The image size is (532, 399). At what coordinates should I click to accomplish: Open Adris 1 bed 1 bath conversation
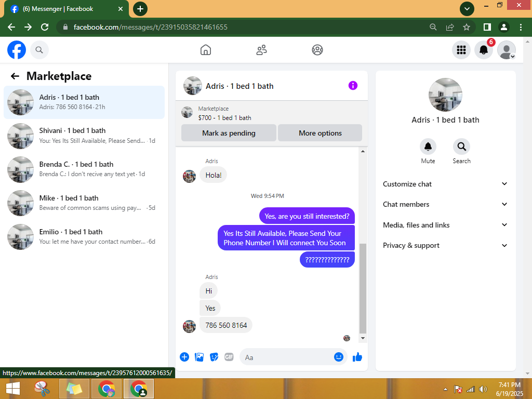coord(84,102)
